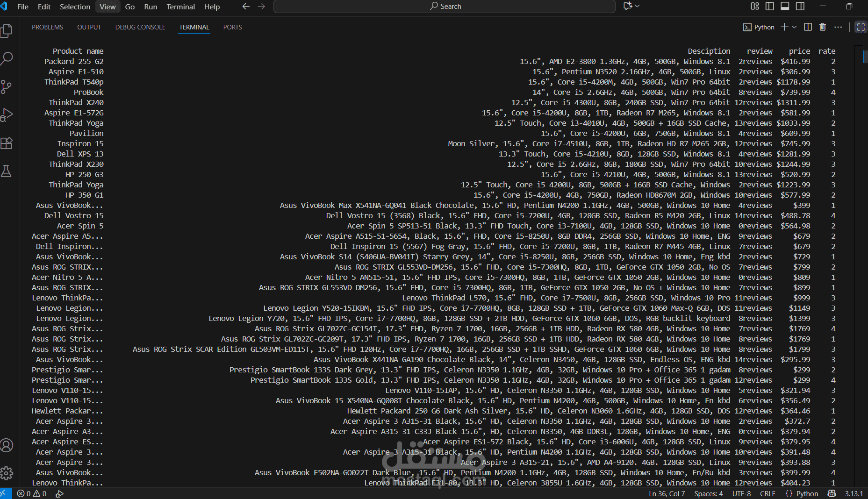Open the Manage gear menu
Screen dimensions: 868x499
(x=7, y=473)
